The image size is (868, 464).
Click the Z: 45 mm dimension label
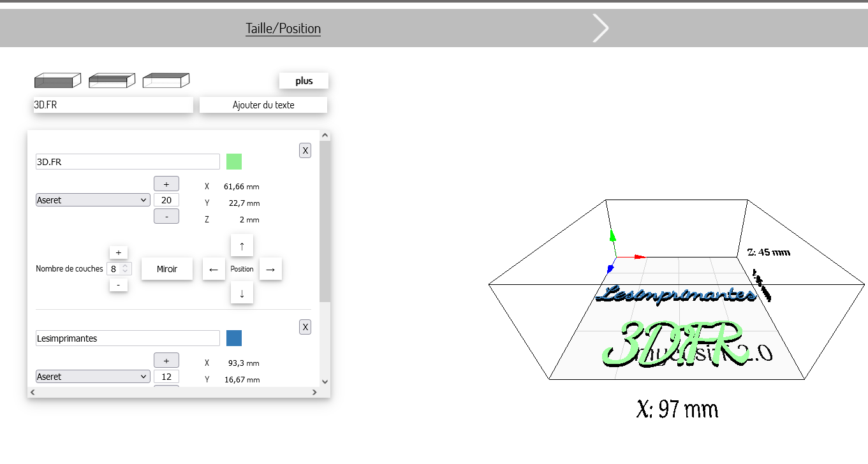pos(769,252)
